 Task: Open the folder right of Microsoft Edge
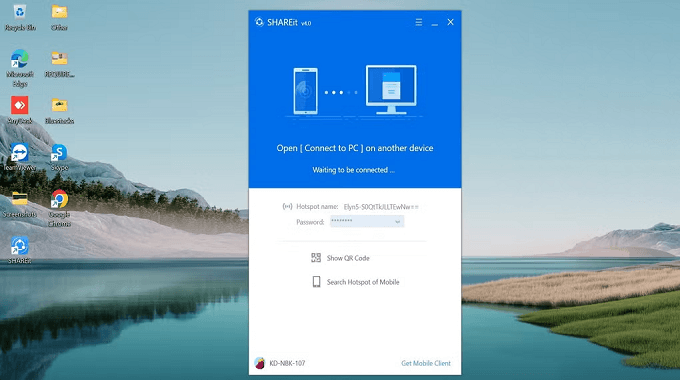click(59, 64)
